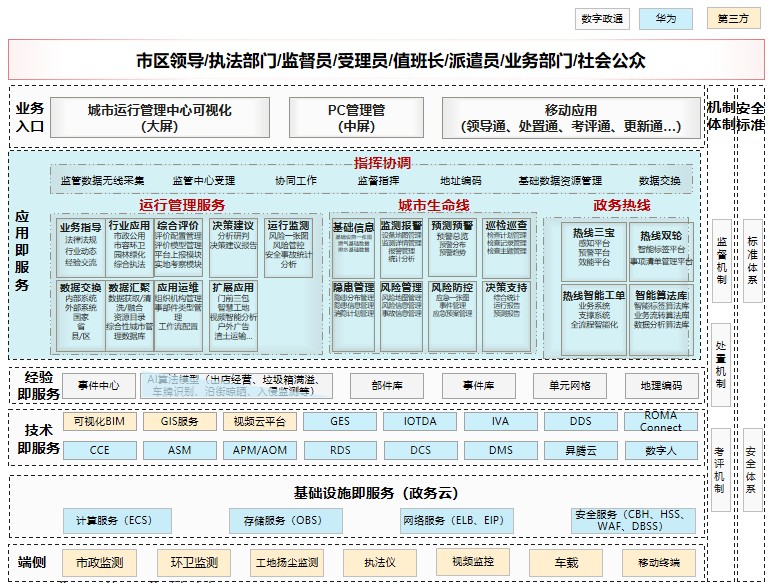
Task: Open the 政务热线 section heading
Action: click(x=621, y=205)
